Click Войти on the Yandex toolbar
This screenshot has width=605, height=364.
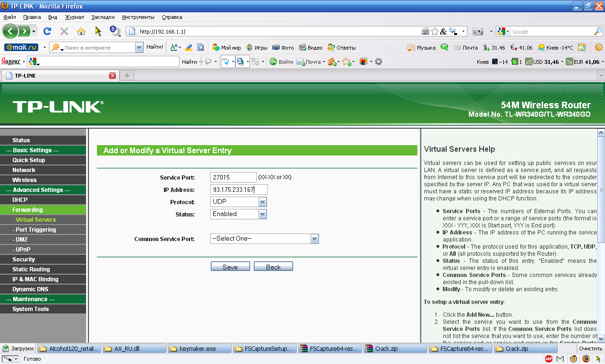282,62
